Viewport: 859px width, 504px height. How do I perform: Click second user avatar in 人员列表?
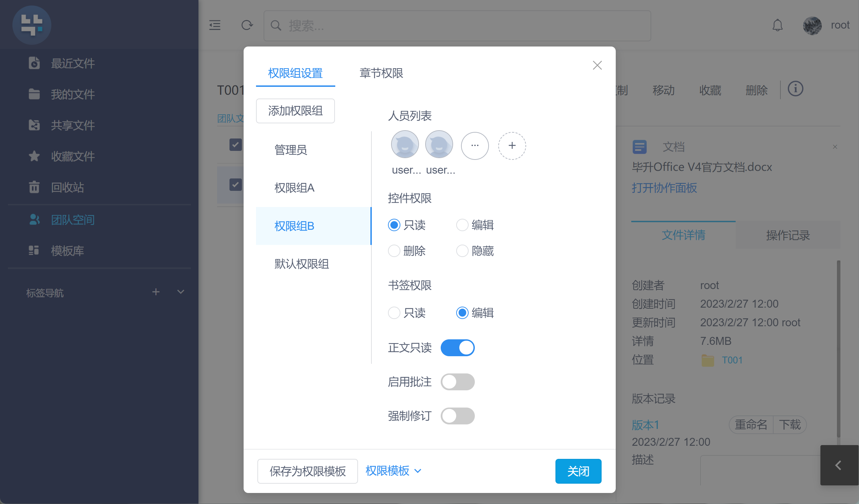coord(439,144)
